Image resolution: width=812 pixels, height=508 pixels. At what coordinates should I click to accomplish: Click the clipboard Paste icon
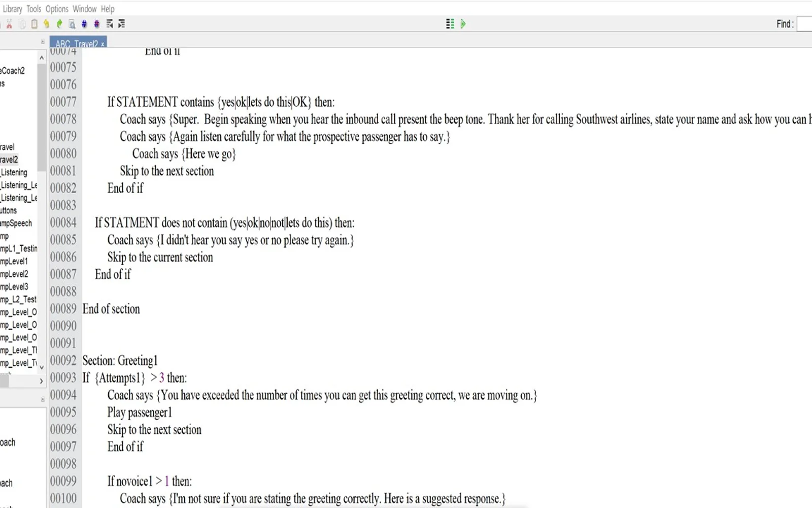coord(35,24)
